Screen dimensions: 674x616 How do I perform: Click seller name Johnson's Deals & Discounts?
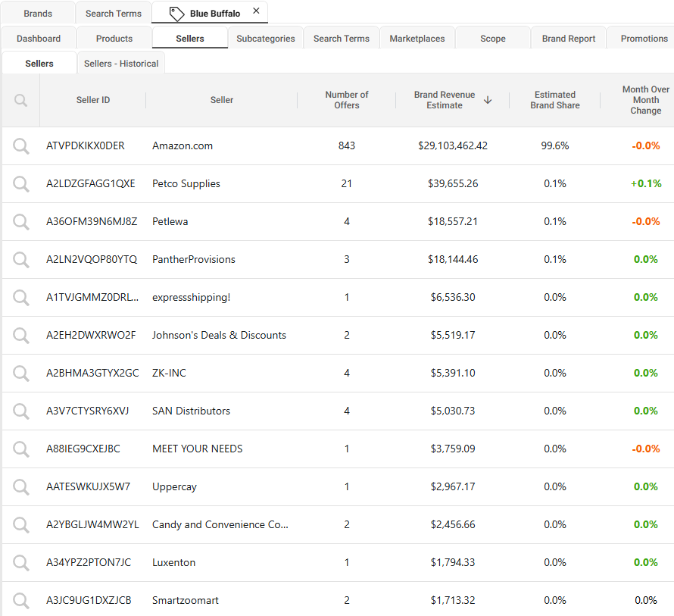pyautogui.click(x=219, y=335)
